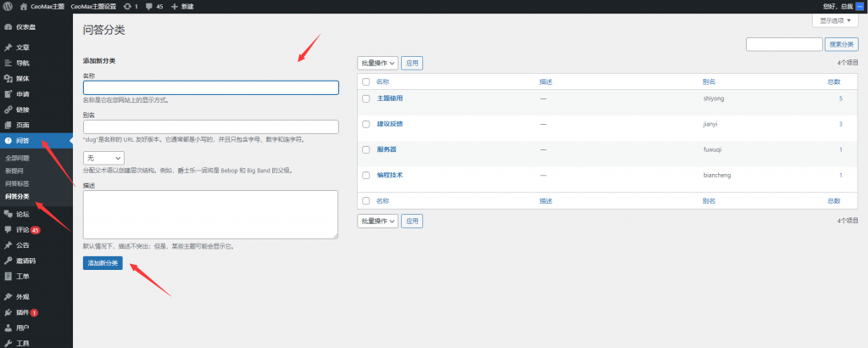
Task: Click the WordPress logo icon
Action: pos(8,6)
